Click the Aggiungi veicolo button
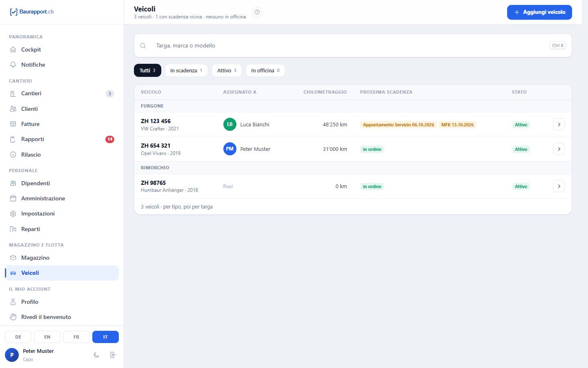 coord(539,12)
